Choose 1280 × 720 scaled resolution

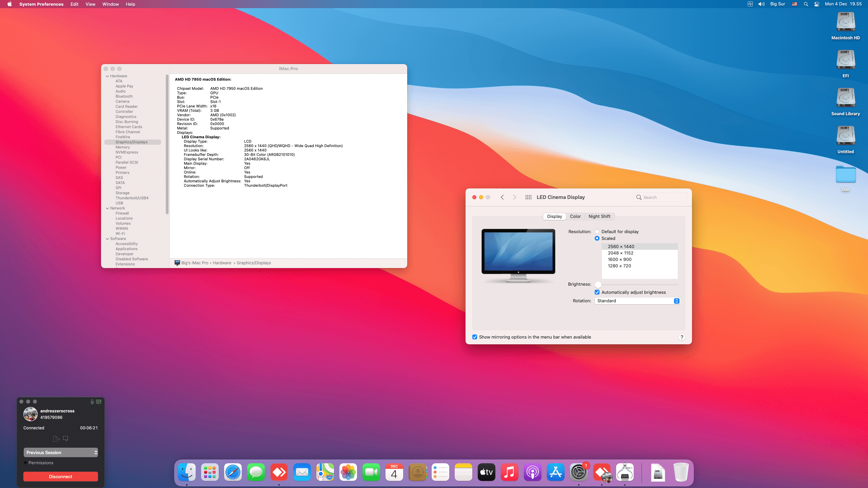click(640, 266)
